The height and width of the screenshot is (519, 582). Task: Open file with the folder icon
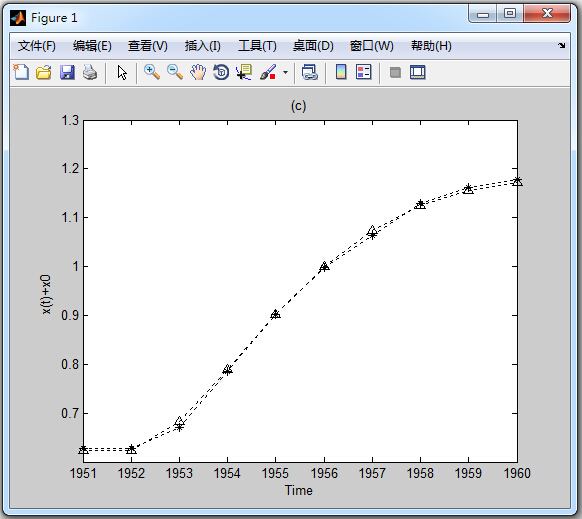coord(44,72)
